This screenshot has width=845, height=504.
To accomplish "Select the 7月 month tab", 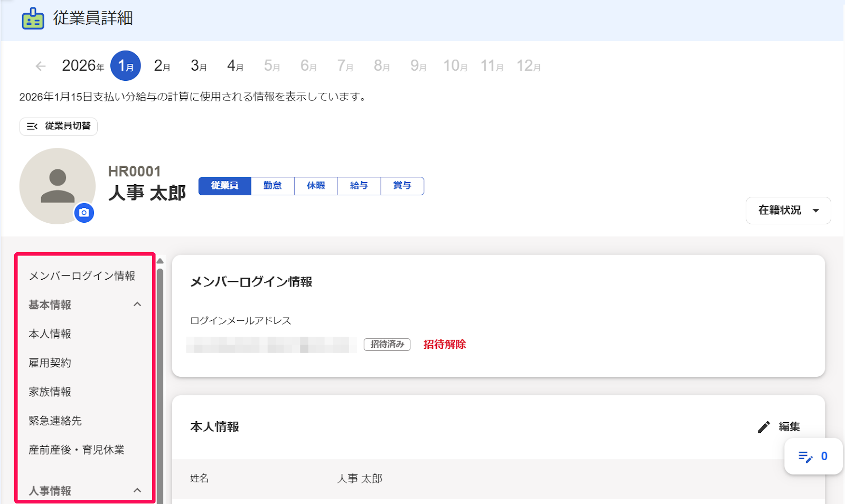I will pos(345,66).
